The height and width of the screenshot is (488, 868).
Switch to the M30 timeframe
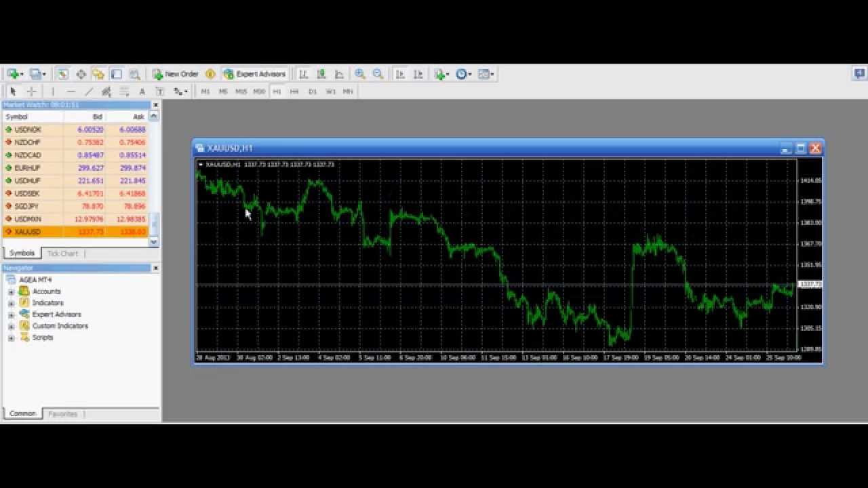pyautogui.click(x=259, y=91)
